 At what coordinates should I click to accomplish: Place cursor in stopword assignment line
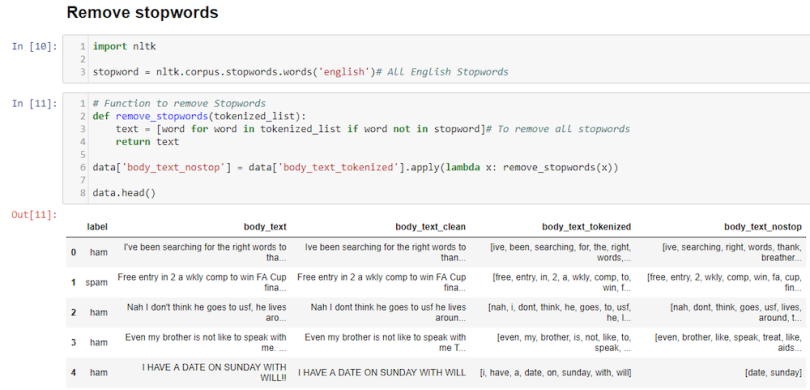(301, 72)
